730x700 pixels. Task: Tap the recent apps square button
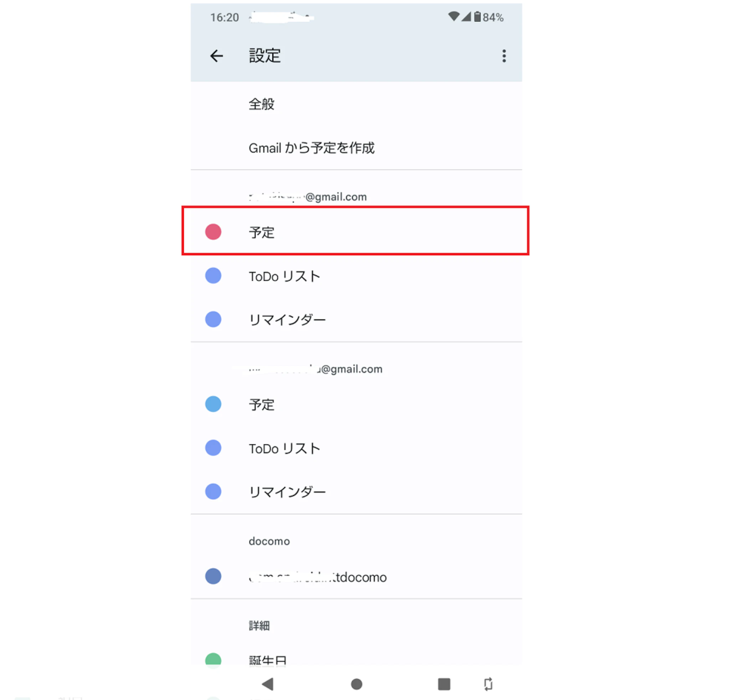click(443, 684)
